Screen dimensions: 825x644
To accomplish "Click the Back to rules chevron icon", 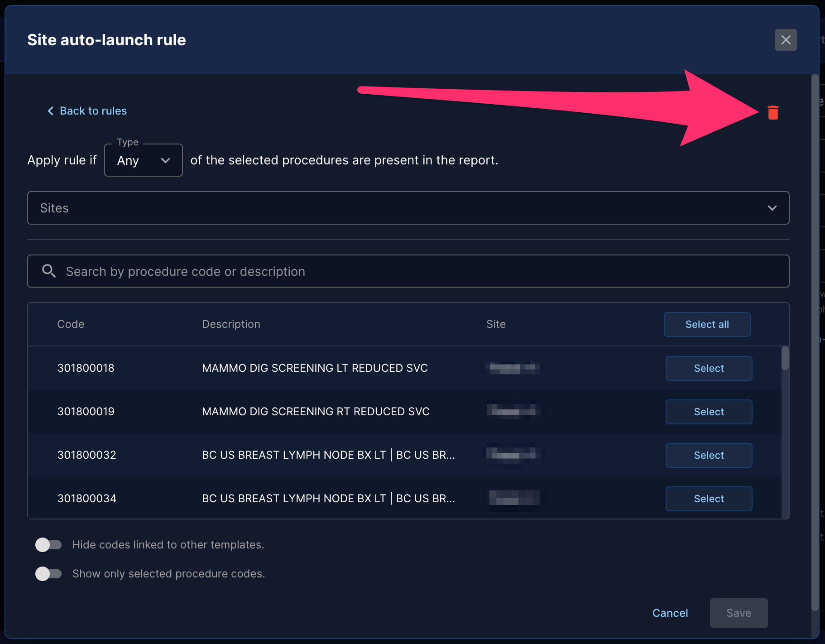I will (x=51, y=111).
